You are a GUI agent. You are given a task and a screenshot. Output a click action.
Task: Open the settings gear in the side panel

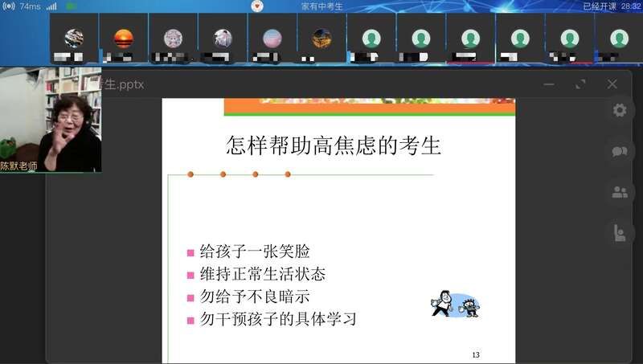tap(619, 111)
